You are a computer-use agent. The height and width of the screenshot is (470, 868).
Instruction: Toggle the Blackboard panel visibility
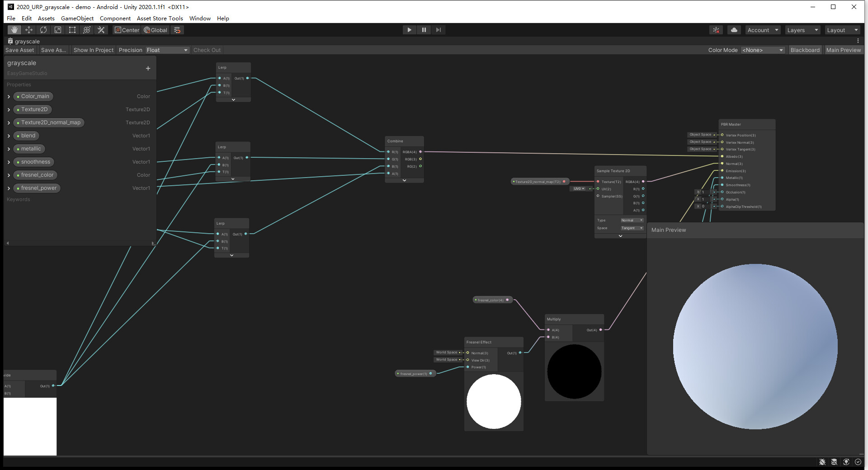click(x=805, y=50)
